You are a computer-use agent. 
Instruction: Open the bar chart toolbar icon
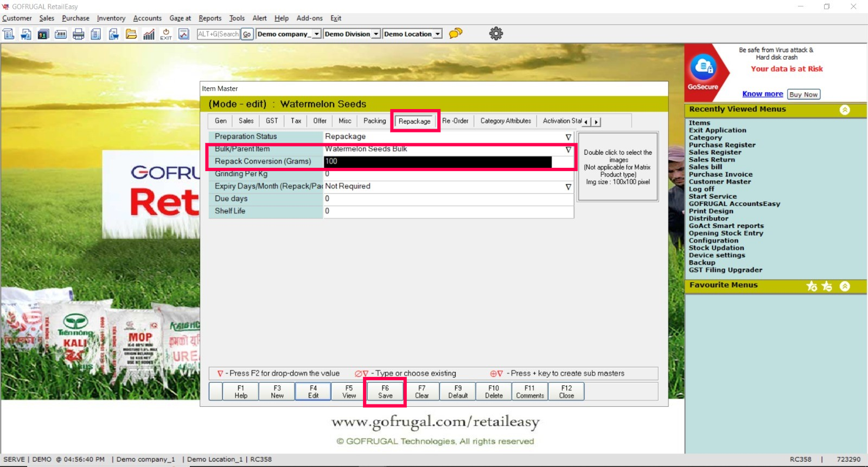point(149,34)
